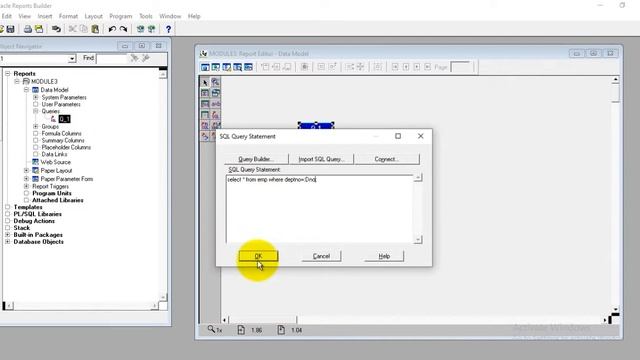Image resolution: width=640 pixels, height=360 pixels.
Task: Click the Save icon in main toolbar
Action: pyautogui.click(x=11, y=29)
